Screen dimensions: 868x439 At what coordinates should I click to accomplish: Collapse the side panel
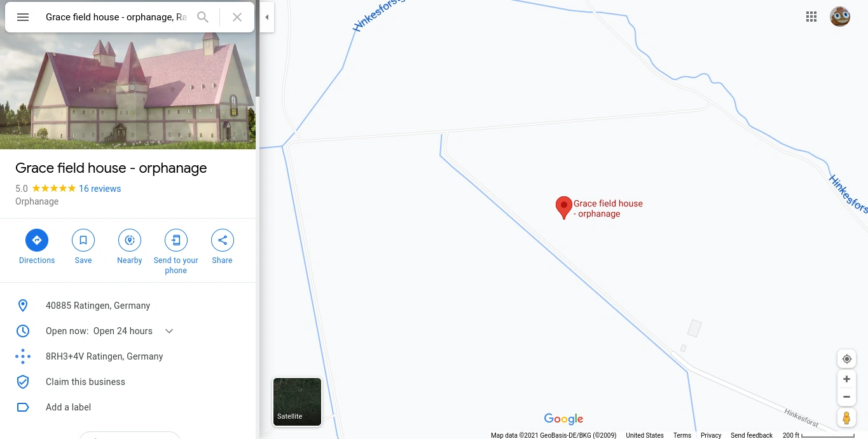(x=267, y=17)
